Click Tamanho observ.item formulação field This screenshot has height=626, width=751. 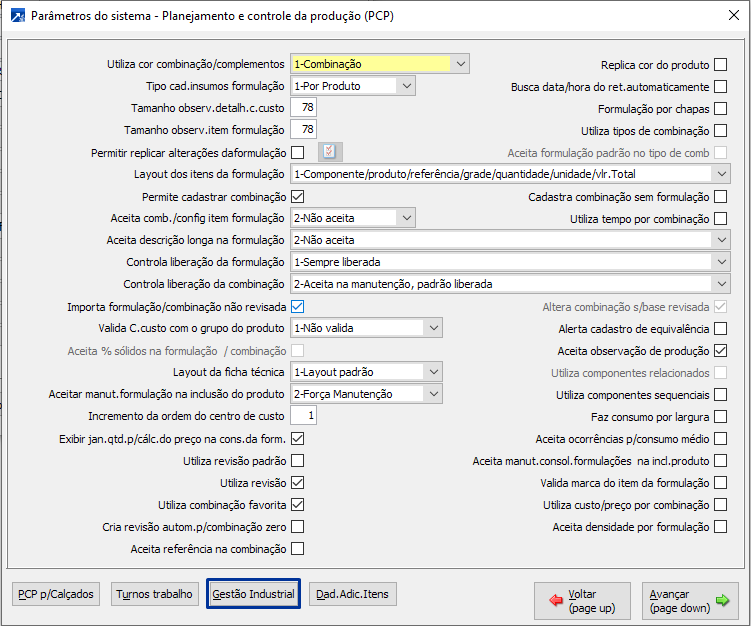[303, 129]
